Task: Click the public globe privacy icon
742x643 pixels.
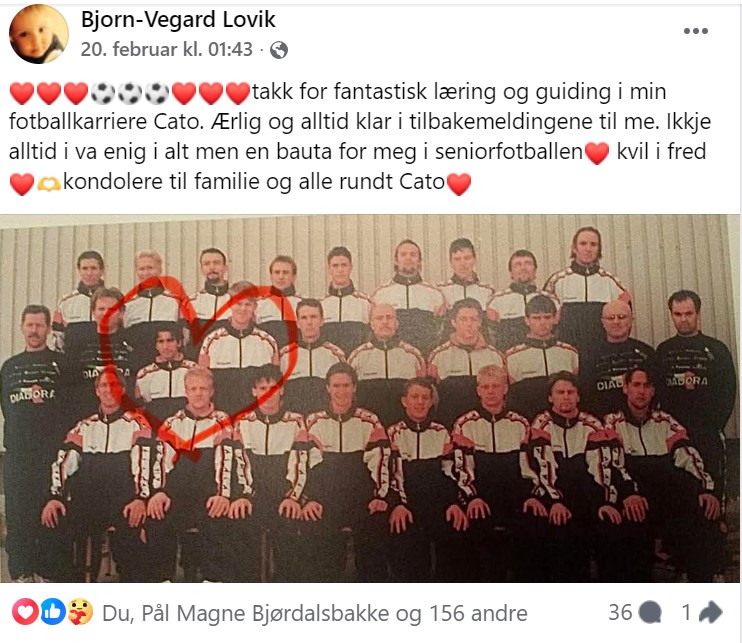Action: [x=279, y=50]
